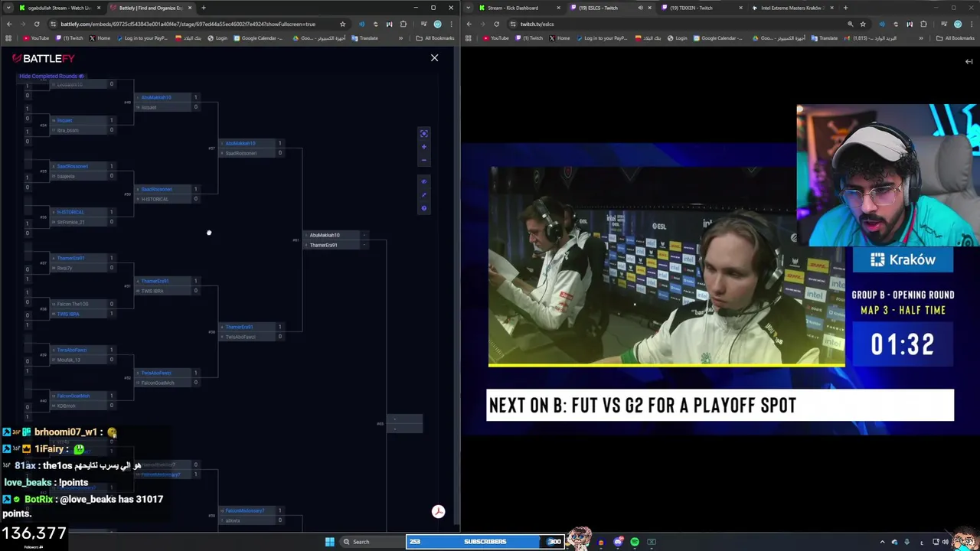Open tab search dropdown in right browser

point(466,8)
